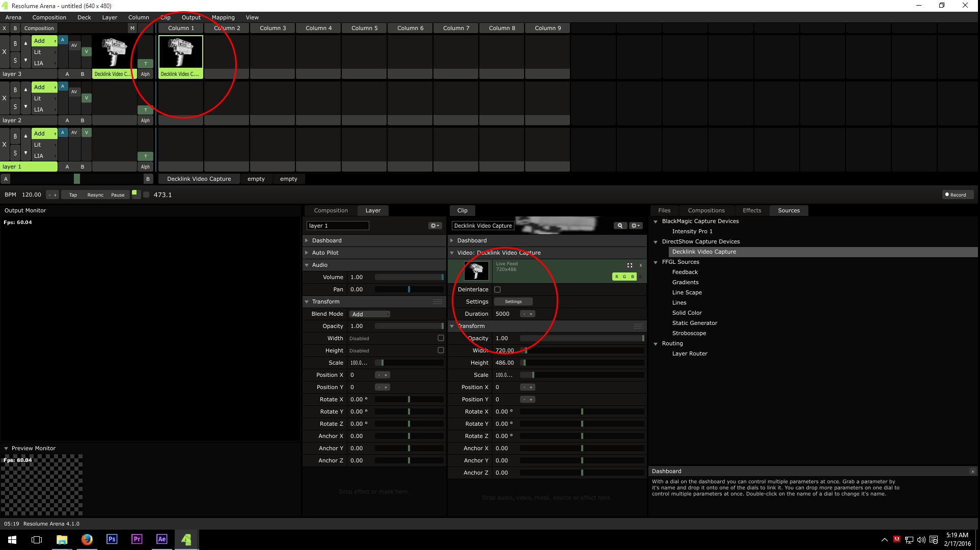Remove the live feed with its x icon
The width and height of the screenshot is (980, 550).
point(641,265)
